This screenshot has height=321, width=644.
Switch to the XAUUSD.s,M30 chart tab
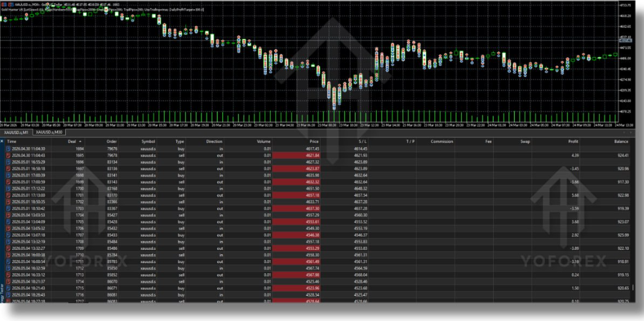click(x=49, y=132)
